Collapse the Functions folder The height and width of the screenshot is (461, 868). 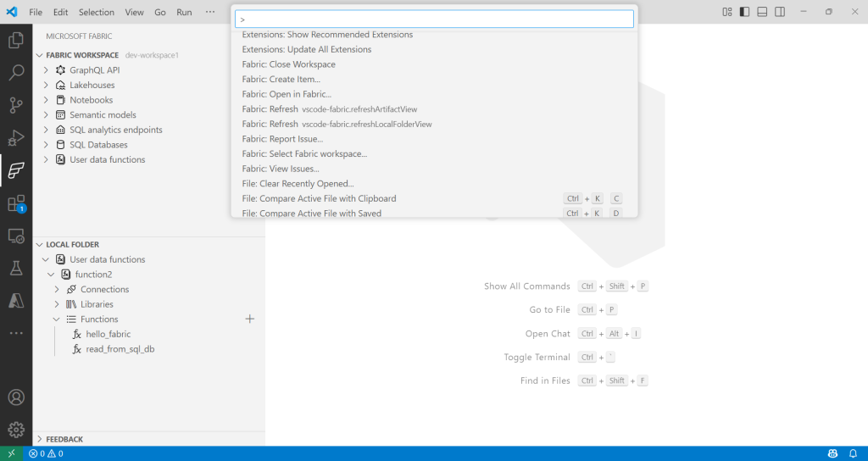[x=57, y=319]
